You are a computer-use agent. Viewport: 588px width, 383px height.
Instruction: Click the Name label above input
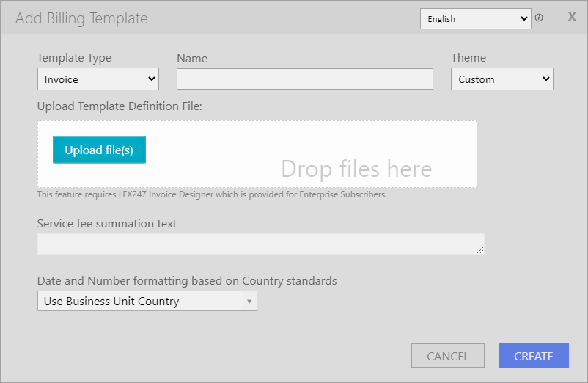(192, 59)
